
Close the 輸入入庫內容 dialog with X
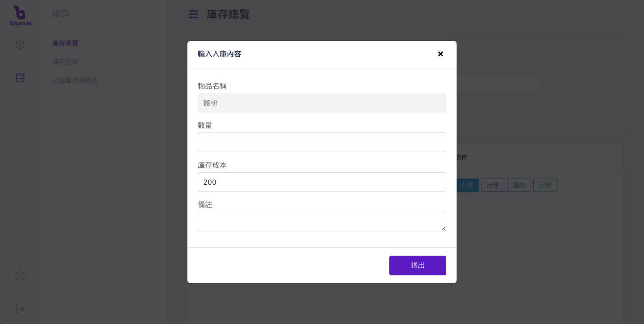point(441,54)
